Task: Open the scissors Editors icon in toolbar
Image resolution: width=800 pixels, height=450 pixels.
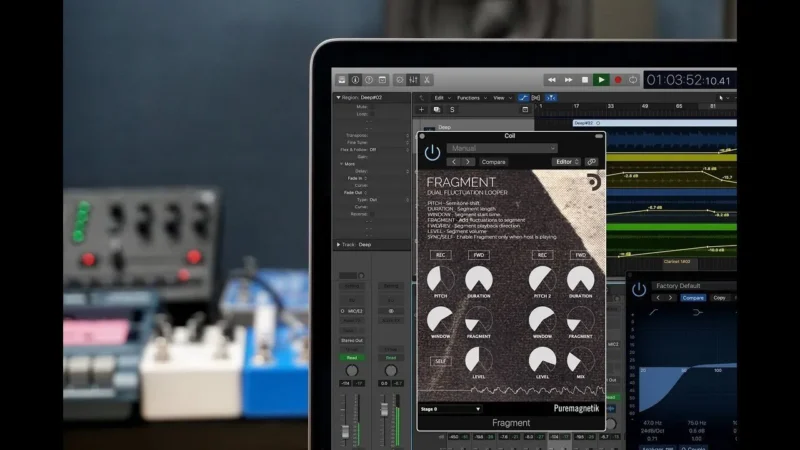Action: pyautogui.click(x=427, y=80)
